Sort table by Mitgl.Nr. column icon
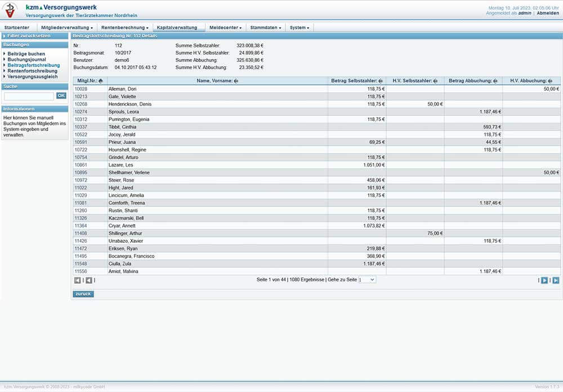 pos(101,81)
